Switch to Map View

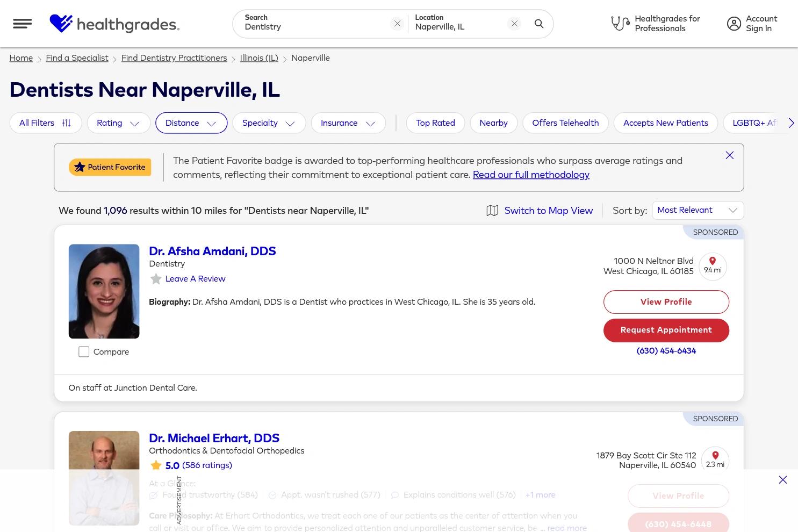click(x=548, y=211)
